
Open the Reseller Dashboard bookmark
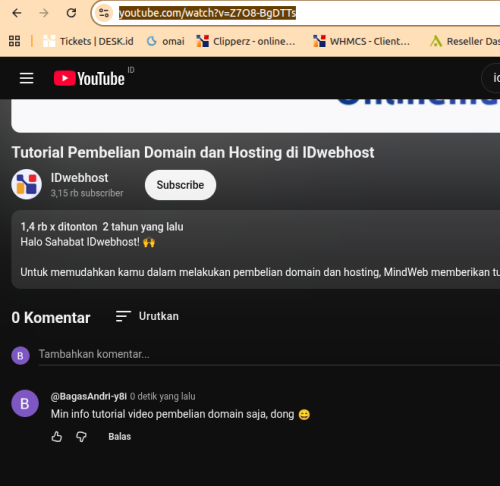pos(465,41)
